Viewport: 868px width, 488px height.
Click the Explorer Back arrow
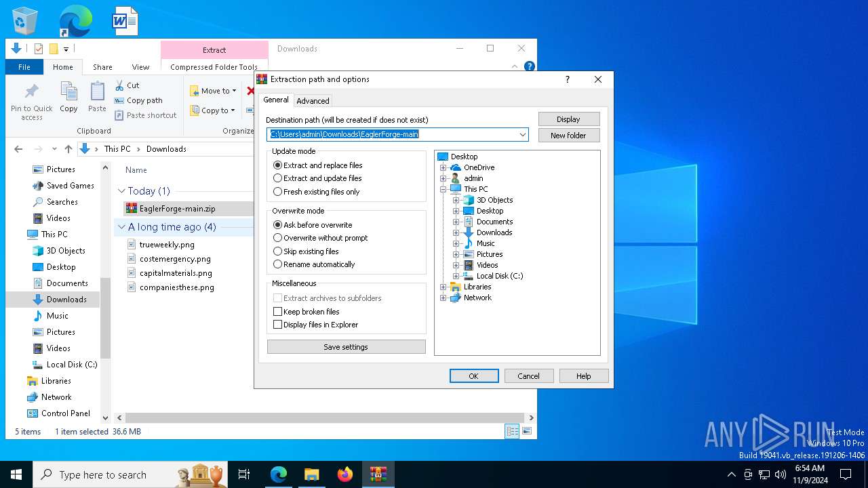pos(18,149)
